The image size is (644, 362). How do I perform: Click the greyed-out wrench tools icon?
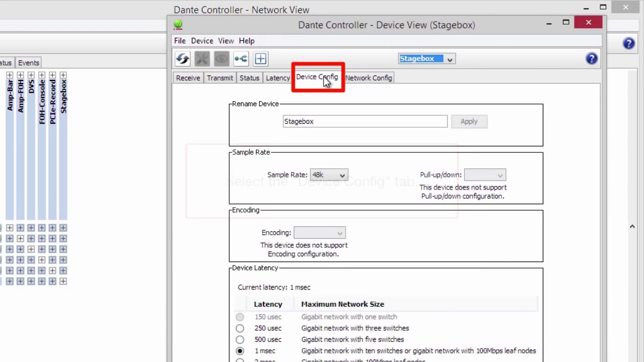click(x=202, y=59)
